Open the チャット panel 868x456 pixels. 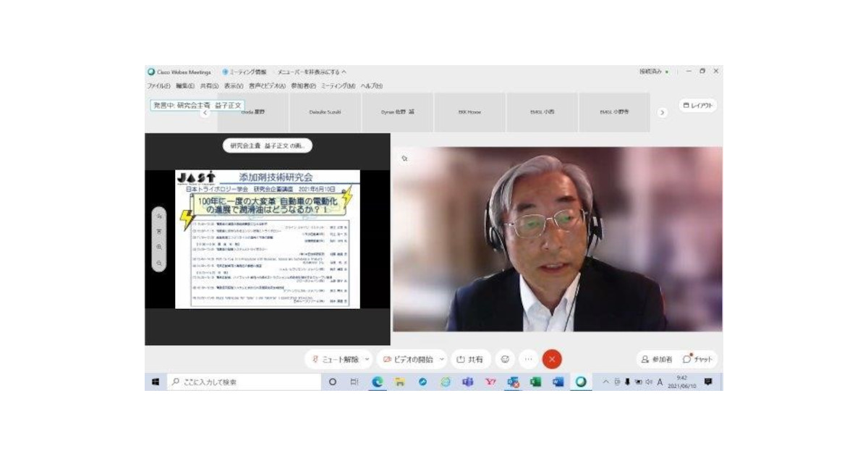point(698,358)
